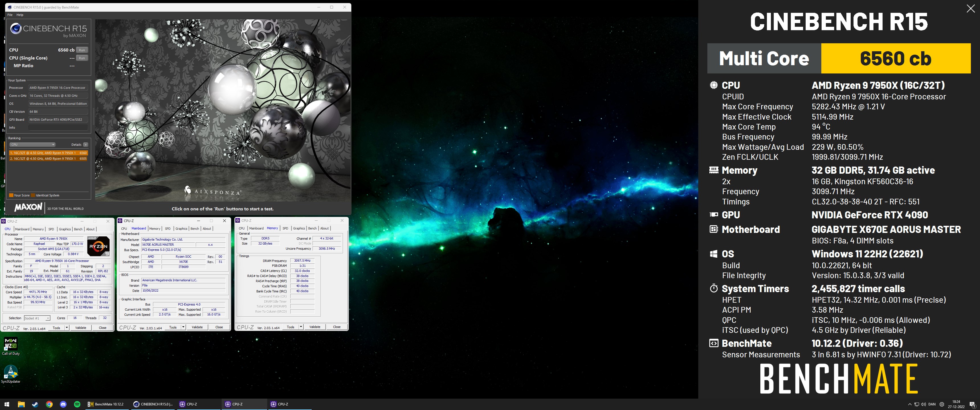980x410 pixels.
Task: Select ranking entry scoring 6560
Action: point(48,153)
